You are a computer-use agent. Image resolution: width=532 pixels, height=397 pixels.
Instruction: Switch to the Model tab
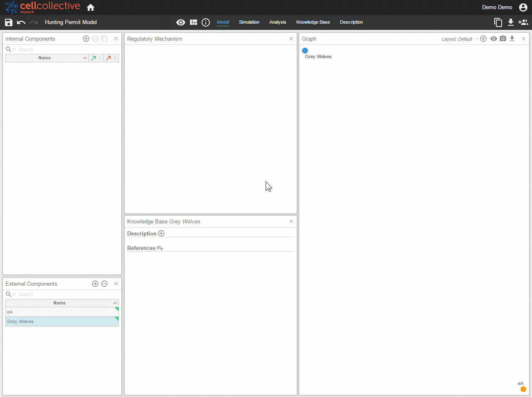pos(223,22)
